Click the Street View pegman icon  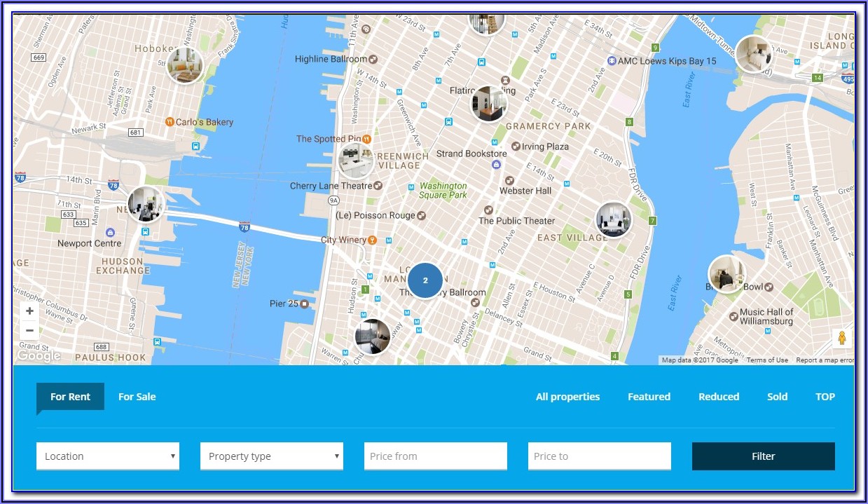(841, 339)
